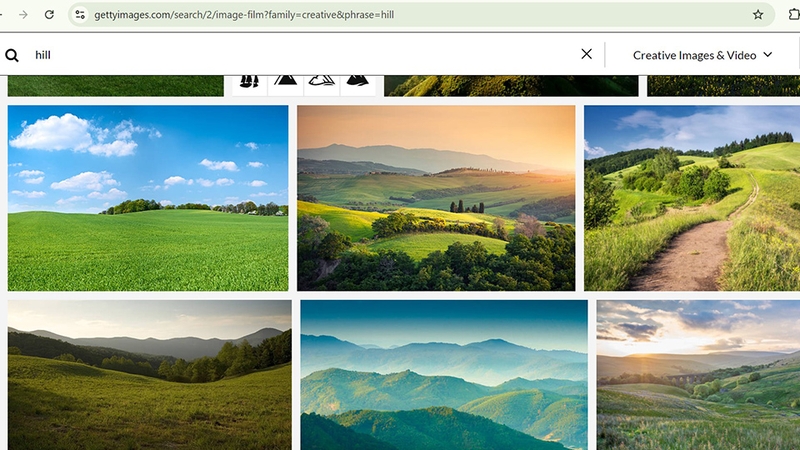Open the sunset Tuscan rolling hills photo
The height and width of the screenshot is (450, 800).
(436, 198)
